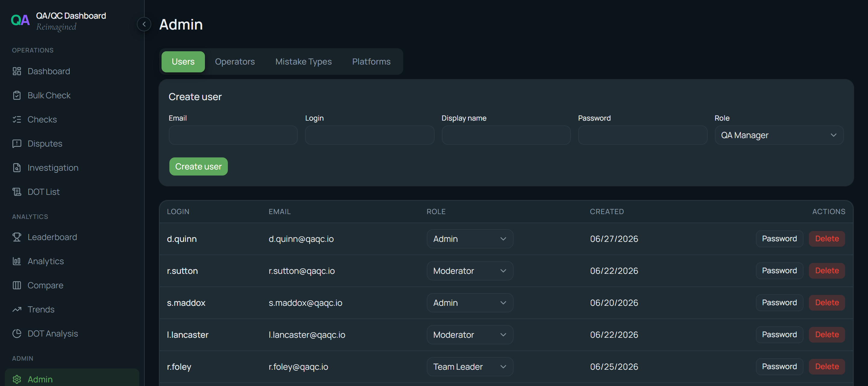Click the LOGIN column header
The height and width of the screenshot is (386, 868).
[x=178, y=212]
